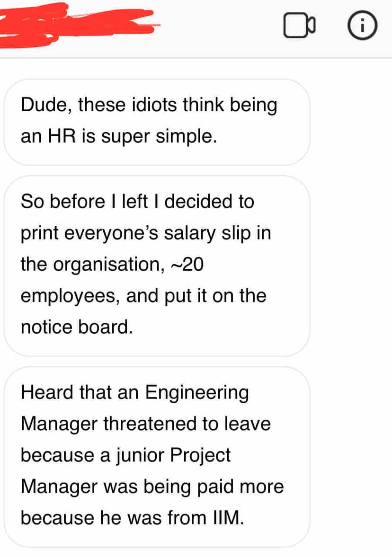Screen dimensions: 392x557
Task: Tap the redacted contact name in header
Action: (x=78, y=24)
